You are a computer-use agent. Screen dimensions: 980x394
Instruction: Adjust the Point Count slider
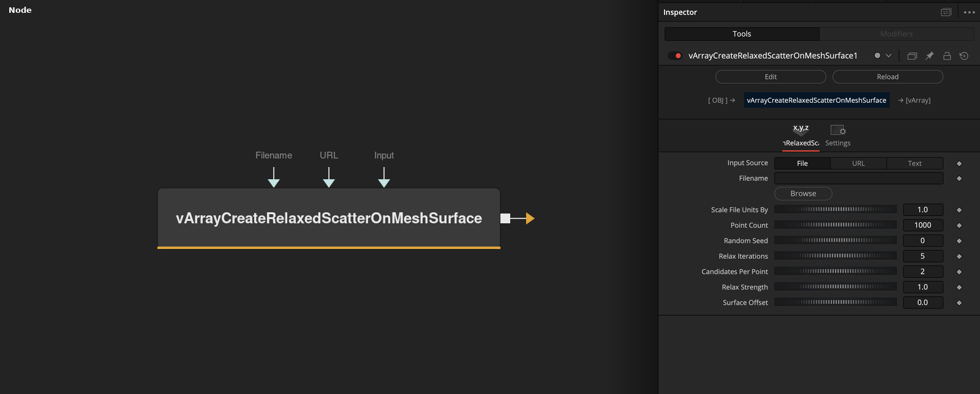[x=835, y=225]
